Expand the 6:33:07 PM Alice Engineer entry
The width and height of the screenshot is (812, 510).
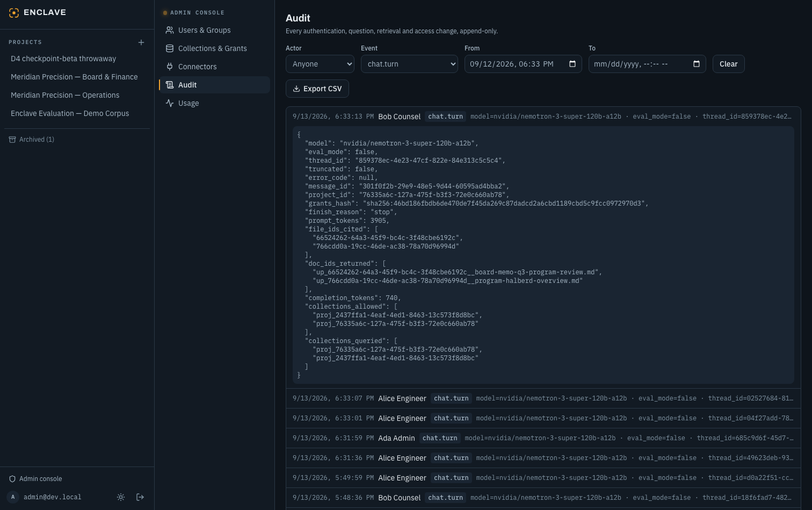coord(543,398)
